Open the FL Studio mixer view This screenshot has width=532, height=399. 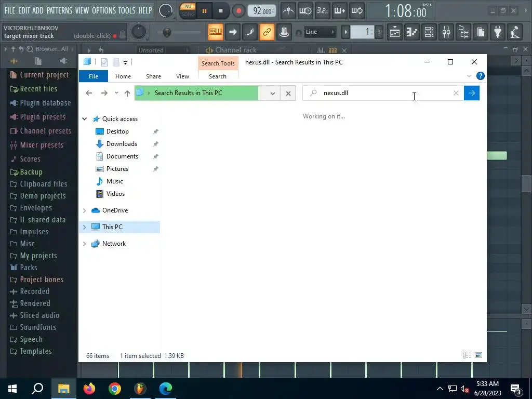point(446,32)
